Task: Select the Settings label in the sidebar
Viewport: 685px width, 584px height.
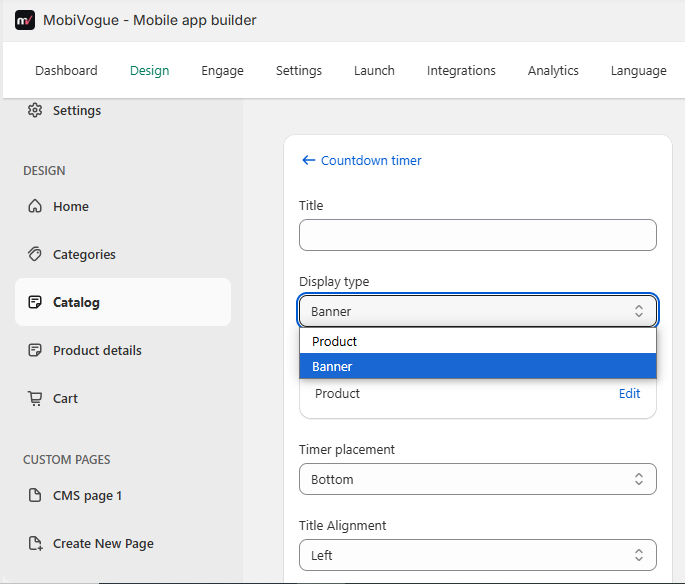Action: 77,111
